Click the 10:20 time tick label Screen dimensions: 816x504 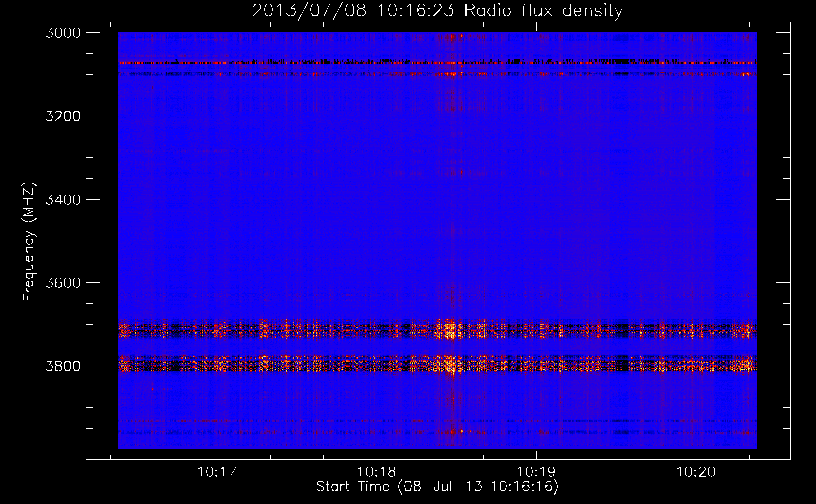click(696, 472)
